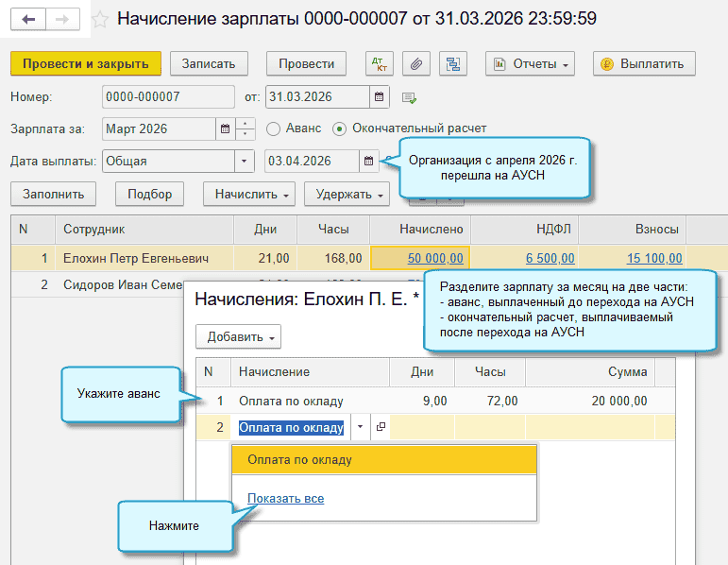Open the Отчеты dropdown menu
The height and width of the screenshot is (565, 728).
530,64
